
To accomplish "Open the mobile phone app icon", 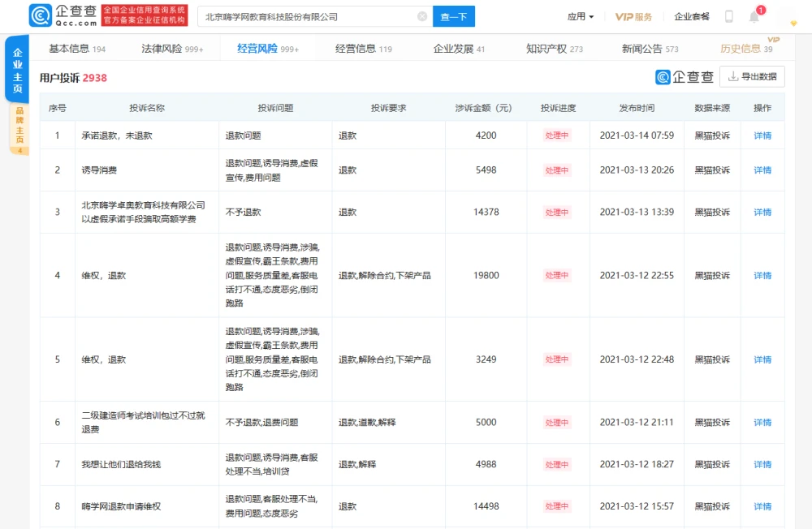I will pos(728,16).
